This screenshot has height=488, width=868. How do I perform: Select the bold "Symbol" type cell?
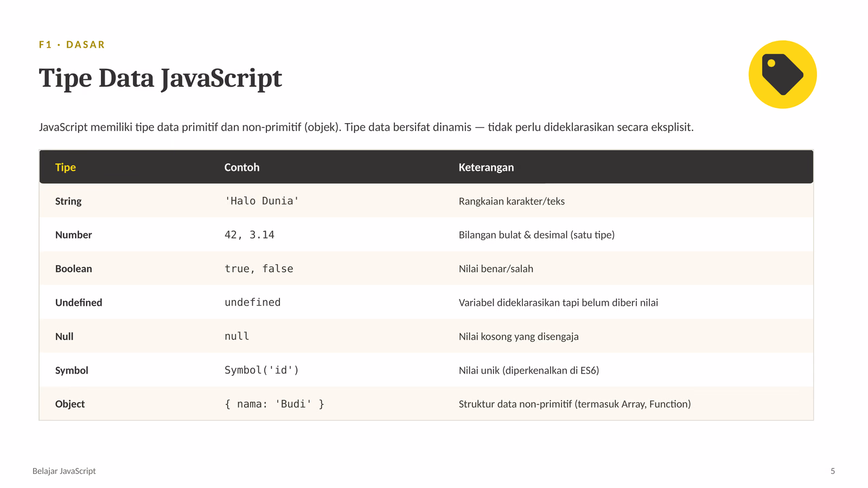click(x=72, y=370)
